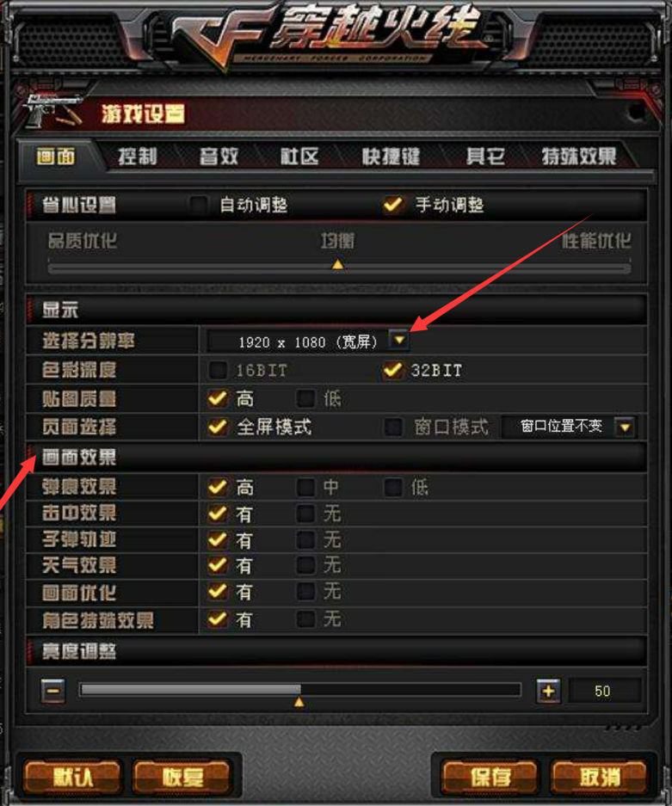
Task: Open the 特殊效果 tab
Action: (578, 156)
